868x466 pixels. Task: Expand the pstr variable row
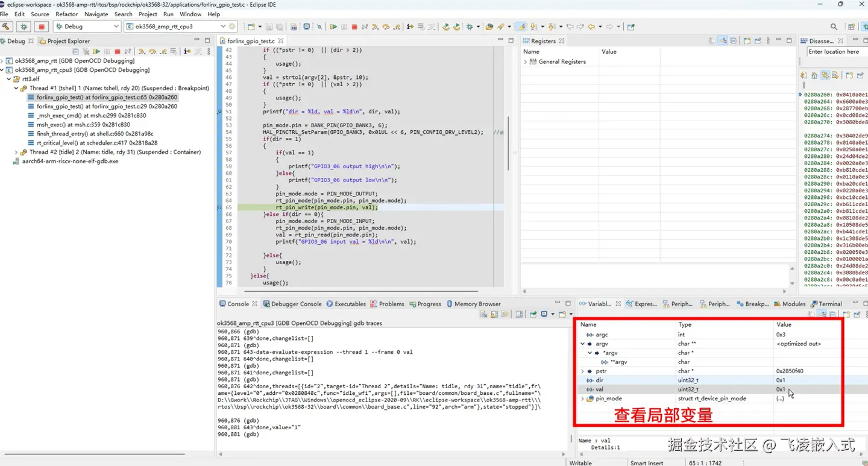[x=582, y=371]
